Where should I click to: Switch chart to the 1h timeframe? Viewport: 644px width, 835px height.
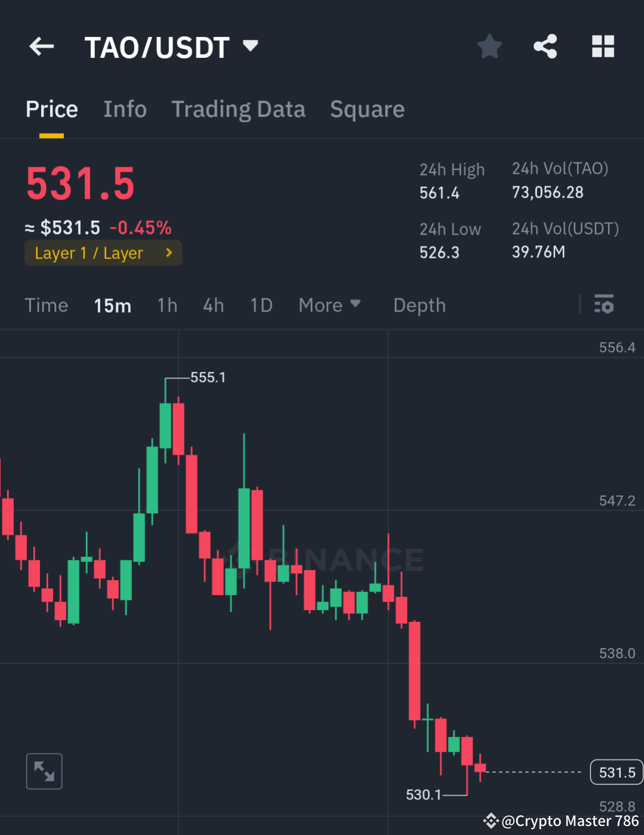(167, 305)
